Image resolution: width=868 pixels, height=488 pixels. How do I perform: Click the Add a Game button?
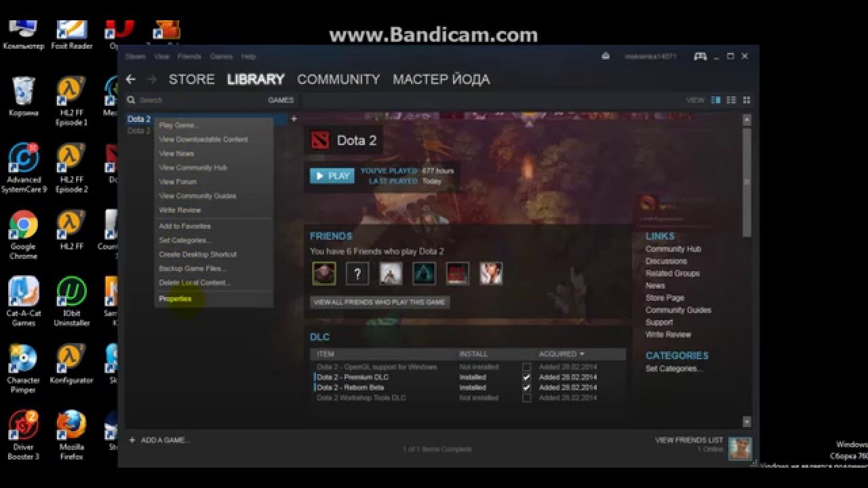coord(159,441)
